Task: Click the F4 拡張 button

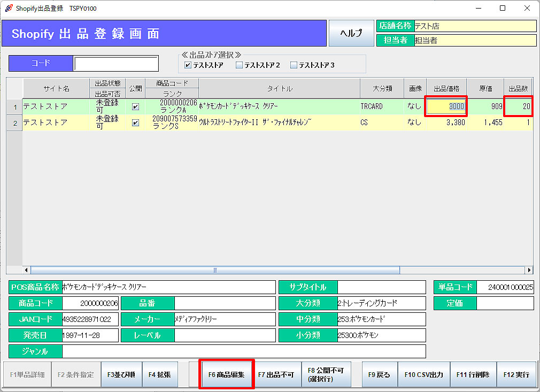Action: [x=159, y=374]
